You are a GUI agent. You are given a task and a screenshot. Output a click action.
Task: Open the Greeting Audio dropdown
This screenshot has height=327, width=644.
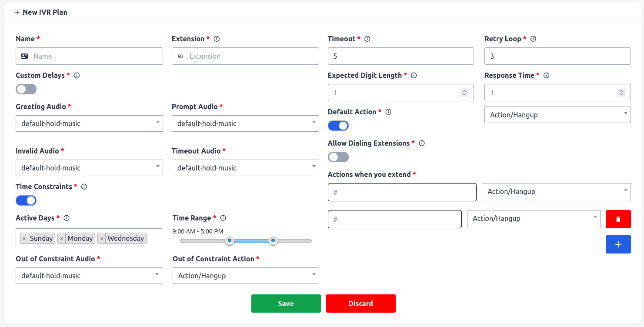[89, 123]
